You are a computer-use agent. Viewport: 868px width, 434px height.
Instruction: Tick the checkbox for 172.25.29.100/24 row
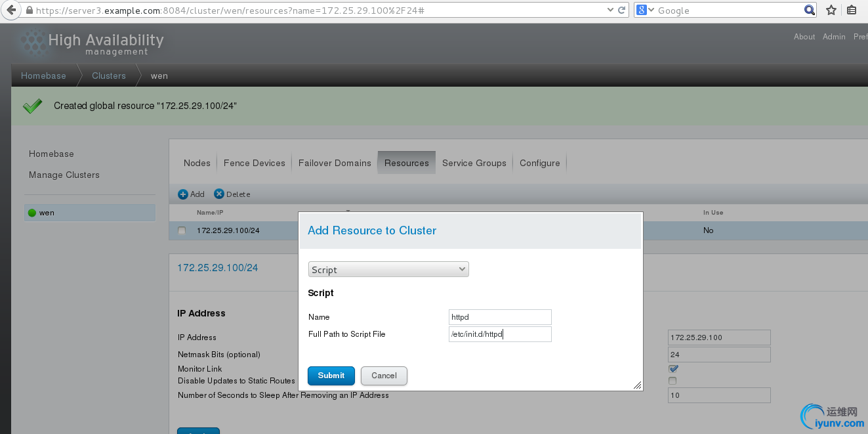(x=182, y=230)
